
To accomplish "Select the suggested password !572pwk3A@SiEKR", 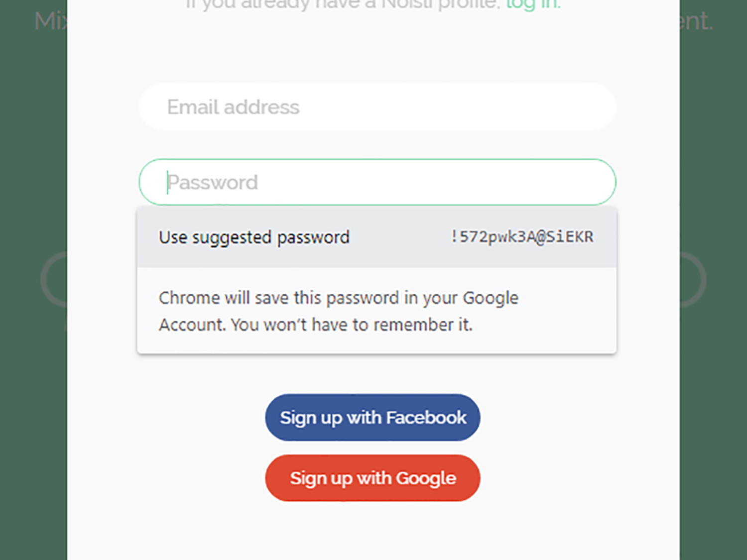I will 521,237.
